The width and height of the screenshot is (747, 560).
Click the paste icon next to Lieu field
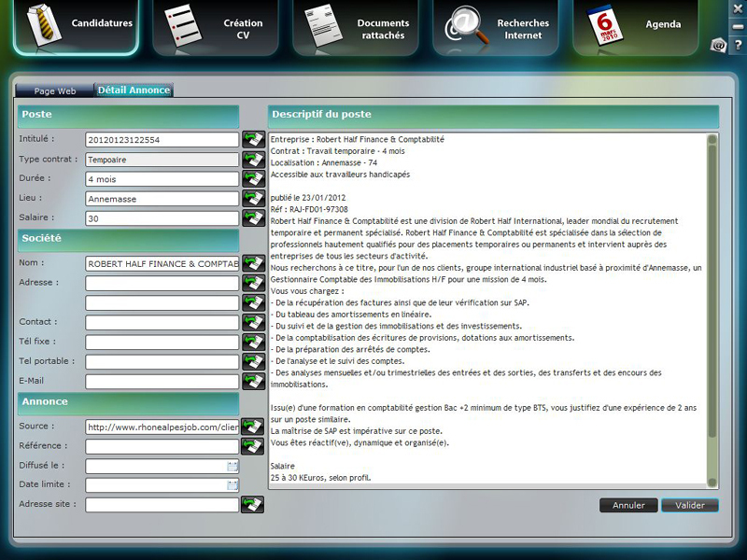click(x=253, y=198)
